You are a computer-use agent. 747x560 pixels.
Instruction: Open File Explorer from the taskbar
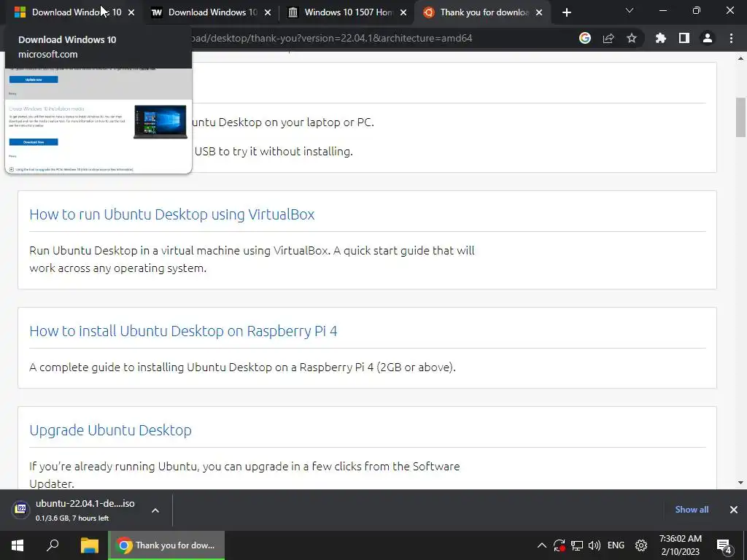pyautogui.click(x=89, y=545)
